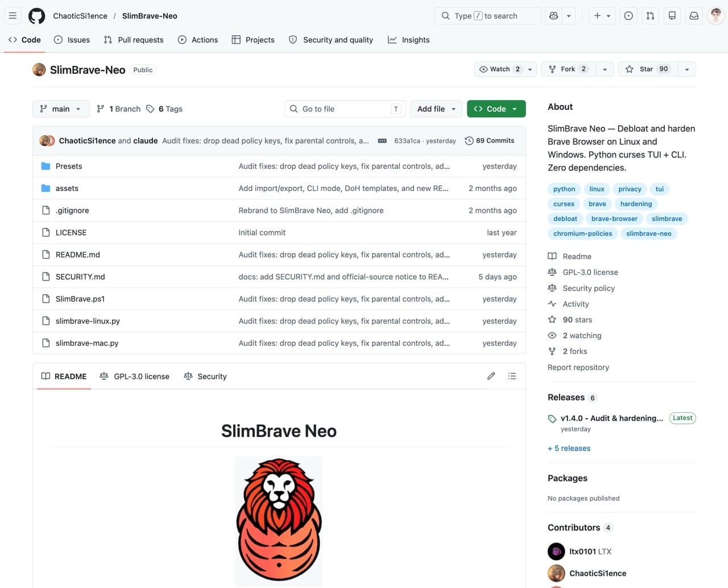This screenshot has height=588, width=728.
Task: Open the 89 Commits history link
Action: 489,141
